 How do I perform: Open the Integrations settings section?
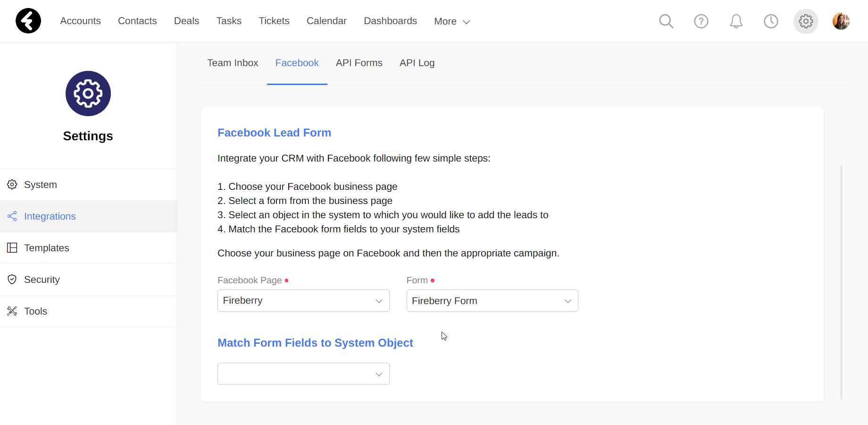[x=88, y=216]
